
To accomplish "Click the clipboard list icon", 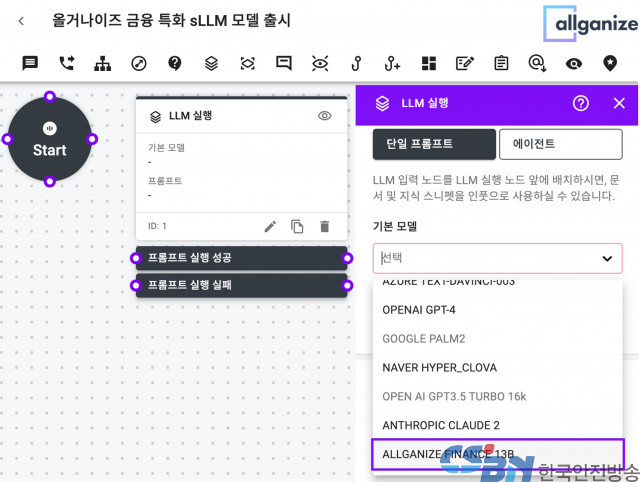I will coord(501,63).
